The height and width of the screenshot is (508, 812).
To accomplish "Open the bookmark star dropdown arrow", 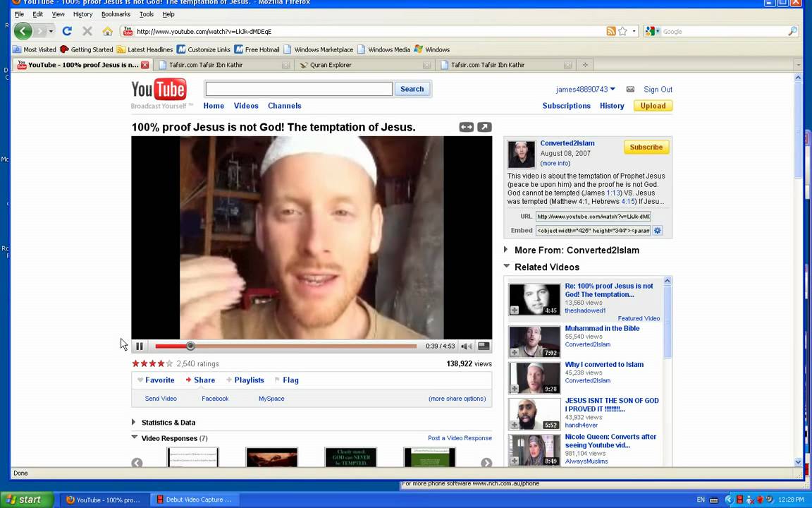I will [x=634, y=31].
